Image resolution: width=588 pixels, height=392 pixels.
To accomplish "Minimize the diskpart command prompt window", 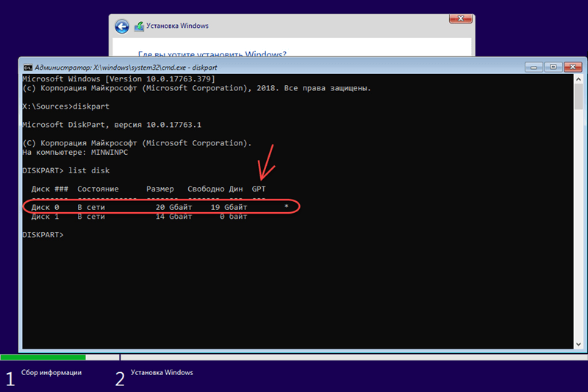I will (x=534, y=67).
